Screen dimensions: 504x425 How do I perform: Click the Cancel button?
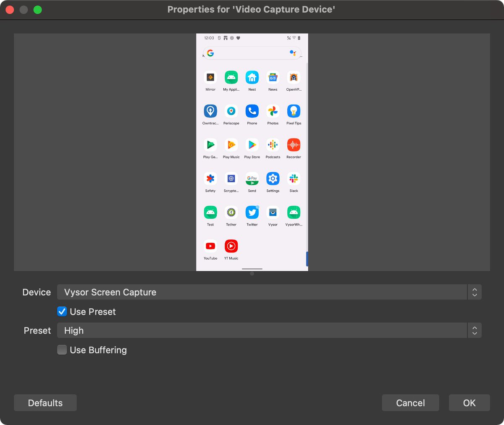(410, 403)
